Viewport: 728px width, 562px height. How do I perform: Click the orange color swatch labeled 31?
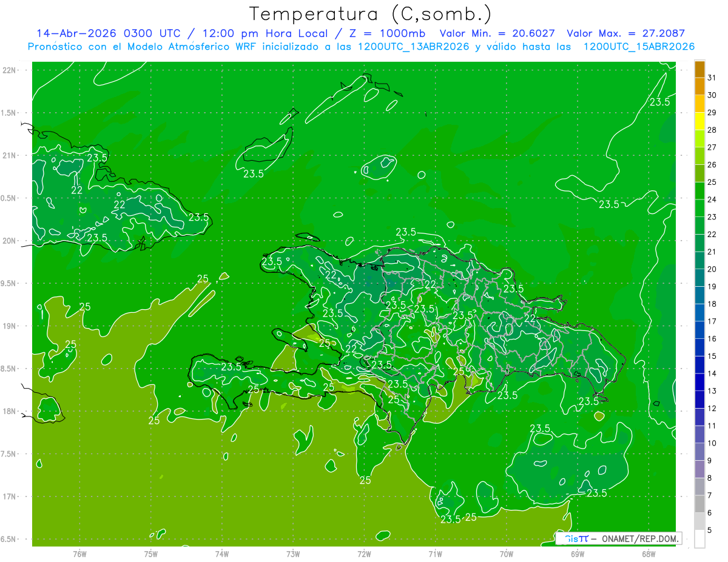(x=699, y=69)
